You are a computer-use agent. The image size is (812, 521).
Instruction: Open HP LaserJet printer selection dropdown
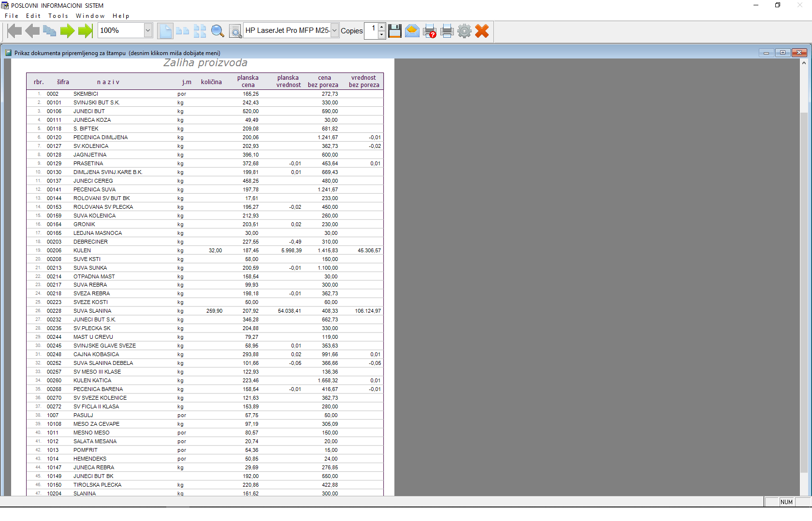(x=334, y=30)
